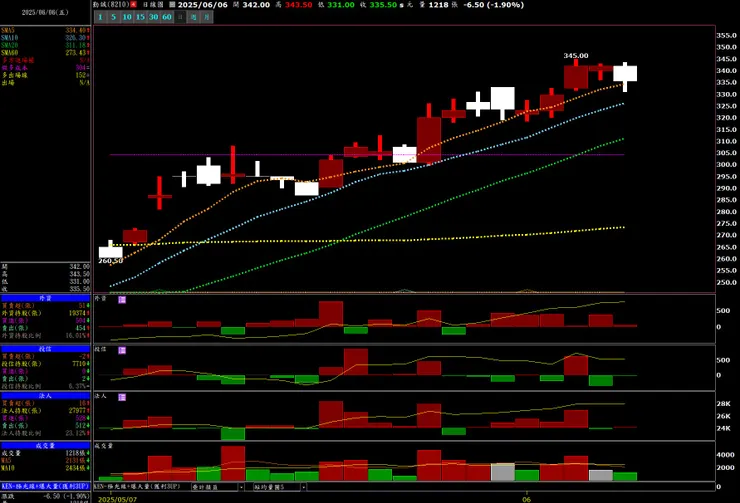
Task: Click the 345.00 high price label on chart
Action: tap(576, 56)
